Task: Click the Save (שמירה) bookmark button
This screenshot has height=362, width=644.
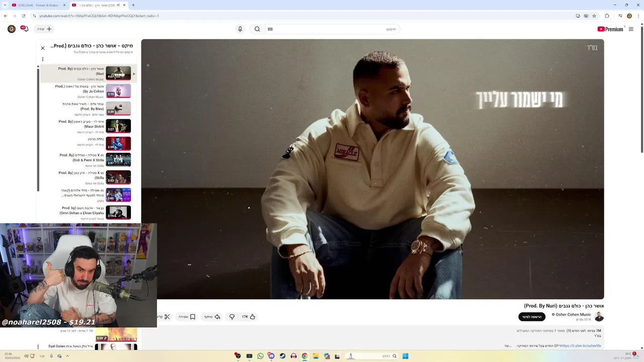Action: click(x=187, y=317)
